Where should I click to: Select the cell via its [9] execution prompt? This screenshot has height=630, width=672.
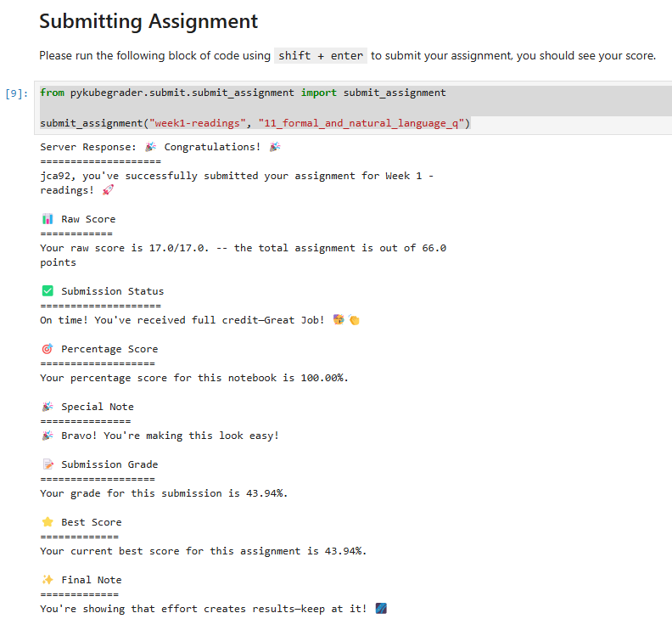point(17,93)
